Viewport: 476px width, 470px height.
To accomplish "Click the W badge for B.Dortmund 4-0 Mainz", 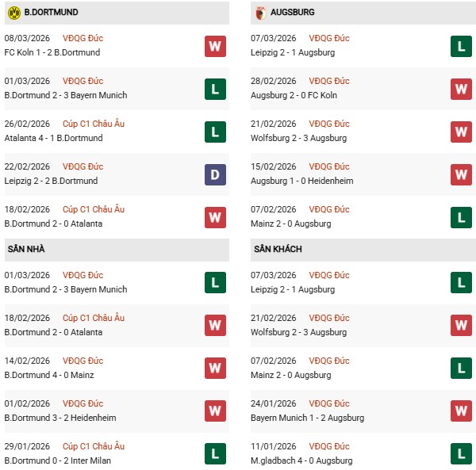I will pyautogui.click(x=214, y=369).
